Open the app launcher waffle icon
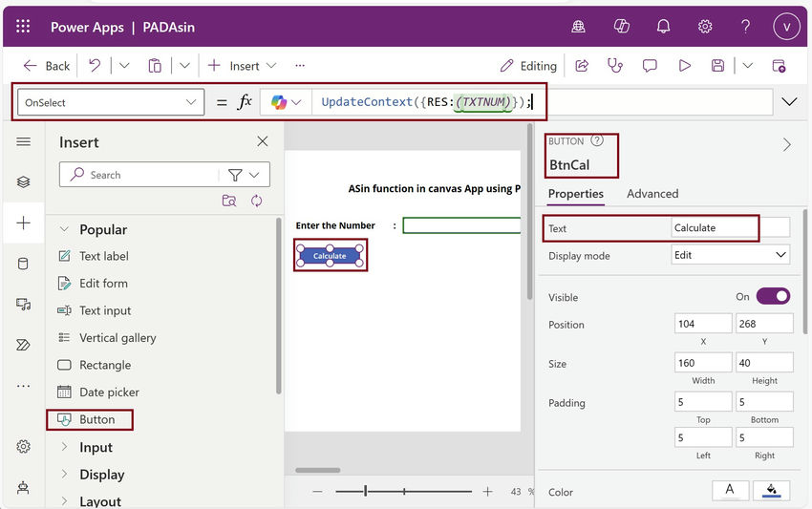Viewport: 812px width, 509px height. coord(23,27)
